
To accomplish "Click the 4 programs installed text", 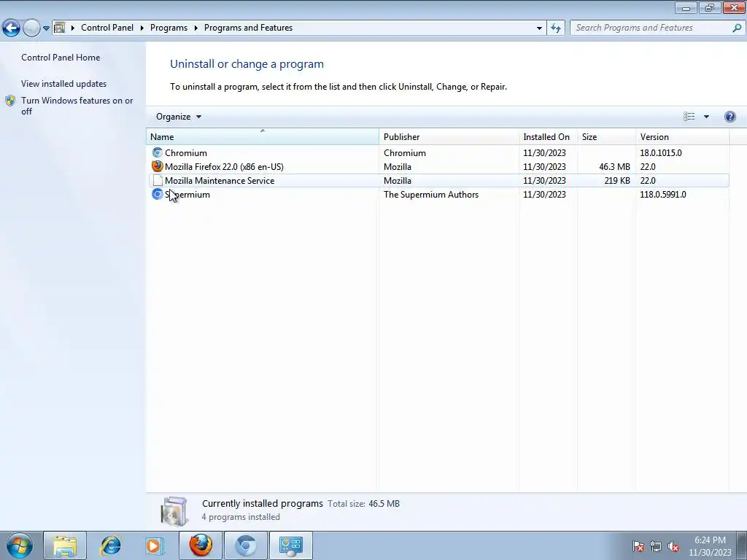I will 241,517.
